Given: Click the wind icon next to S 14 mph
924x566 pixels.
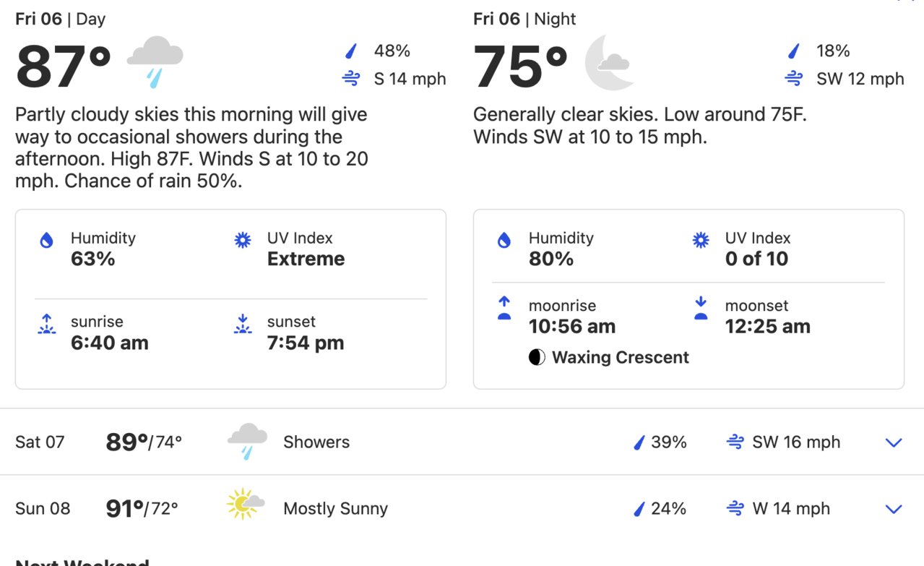Looking at the screenshot, I should click(x=351, y=79).
